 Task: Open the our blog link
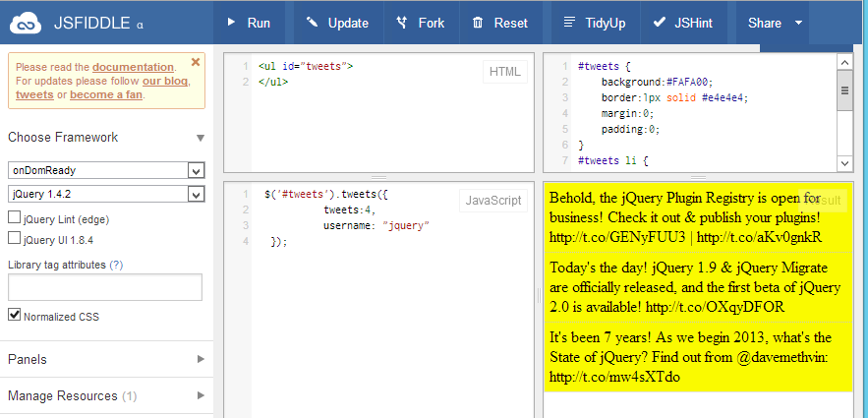click(165, 81)
